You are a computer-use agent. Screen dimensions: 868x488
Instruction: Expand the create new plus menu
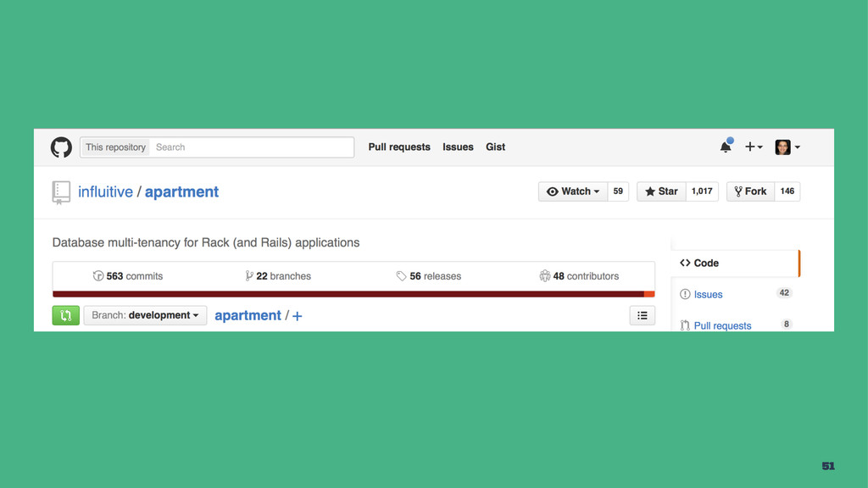tap(754, 147)
